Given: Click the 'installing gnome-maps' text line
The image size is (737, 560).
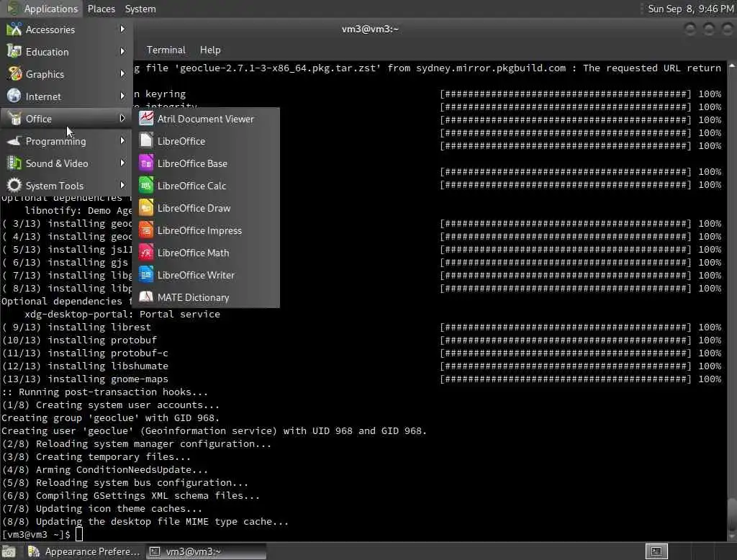Looking at the screenshot, I should click(85, 379).
